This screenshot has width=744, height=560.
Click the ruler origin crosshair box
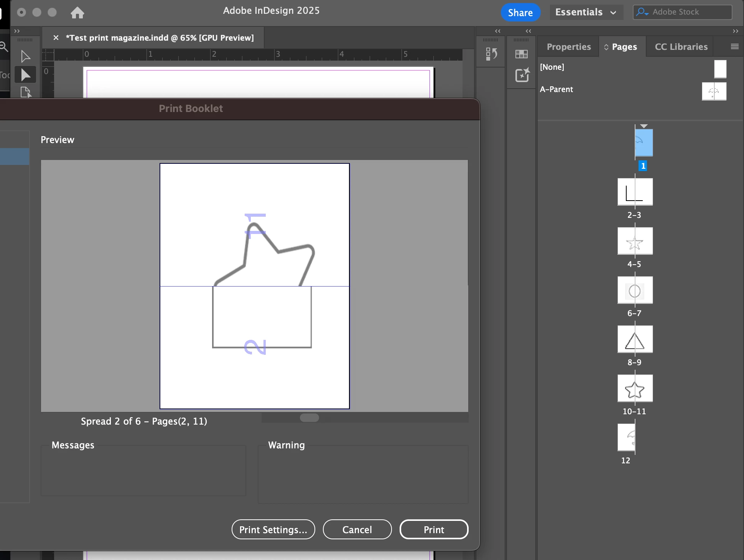tap(48, 55)
